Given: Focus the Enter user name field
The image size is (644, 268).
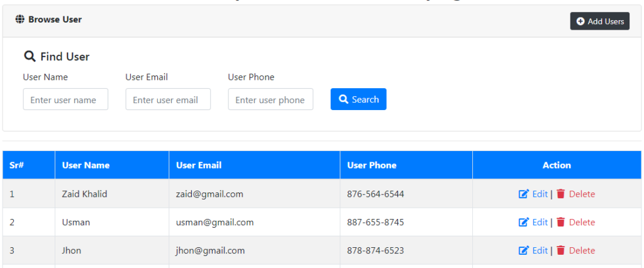Looking at the screenshot, I should pyautogui.click(x=65, y=99).
